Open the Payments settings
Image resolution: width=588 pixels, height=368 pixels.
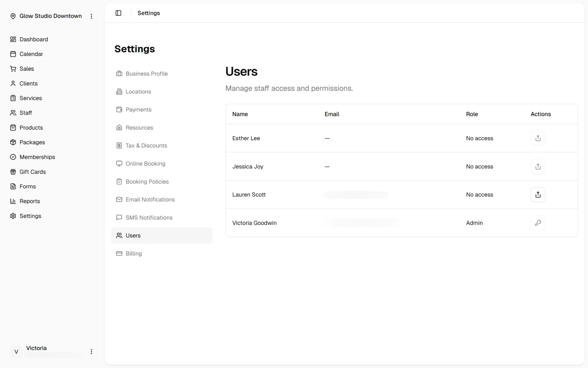[x=162, y=109]
